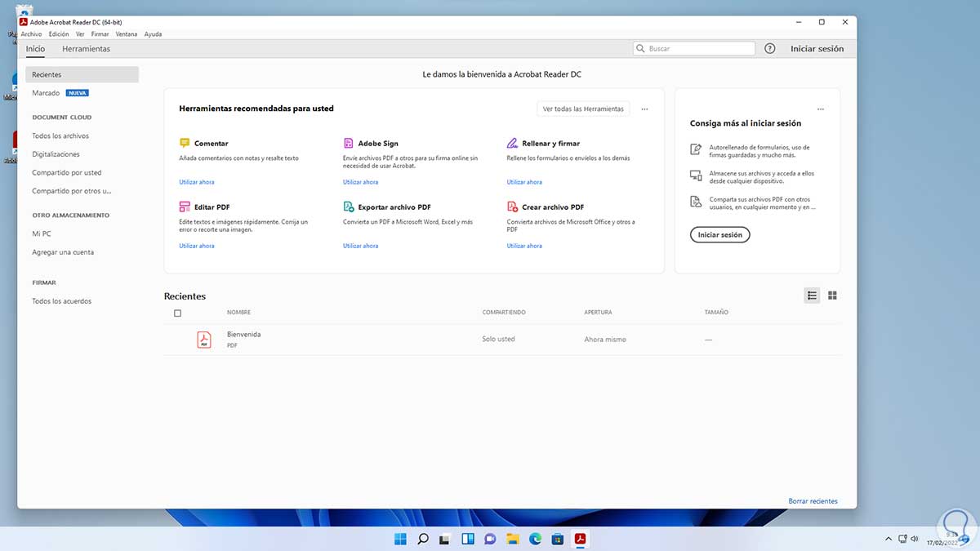This screenshot has height=551, width=980.
Task: Open Microsoft Store from taskbar
Action: click(558, 539)
